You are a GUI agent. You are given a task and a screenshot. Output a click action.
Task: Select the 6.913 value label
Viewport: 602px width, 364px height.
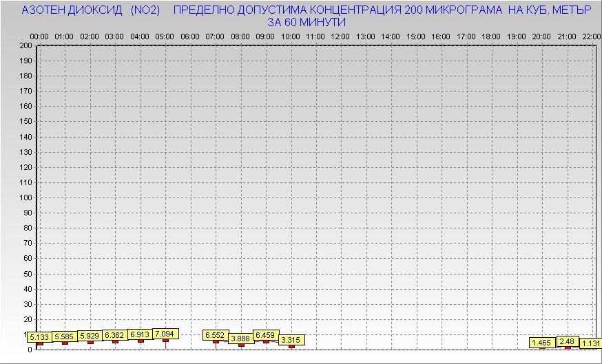click(140, 334)
